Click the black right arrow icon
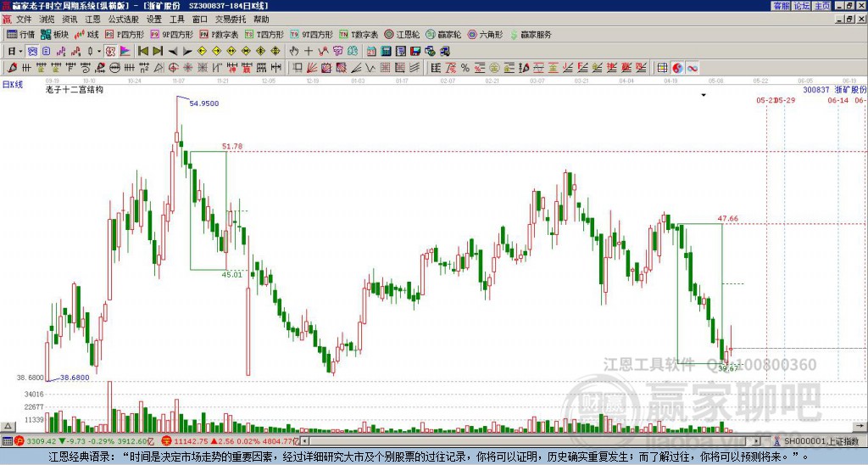The height and width of the screenshot is (465, 868). click(x=187, y=52)
